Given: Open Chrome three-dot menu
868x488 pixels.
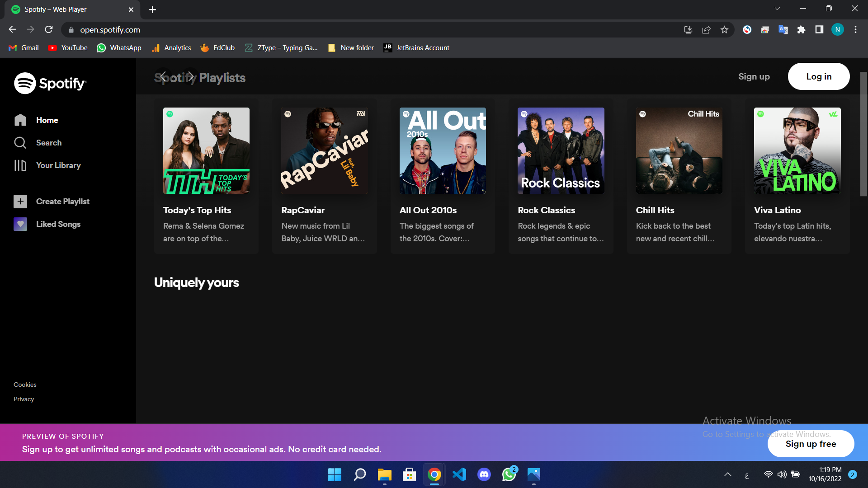Looking at the screenshot, I should (855, 30).
